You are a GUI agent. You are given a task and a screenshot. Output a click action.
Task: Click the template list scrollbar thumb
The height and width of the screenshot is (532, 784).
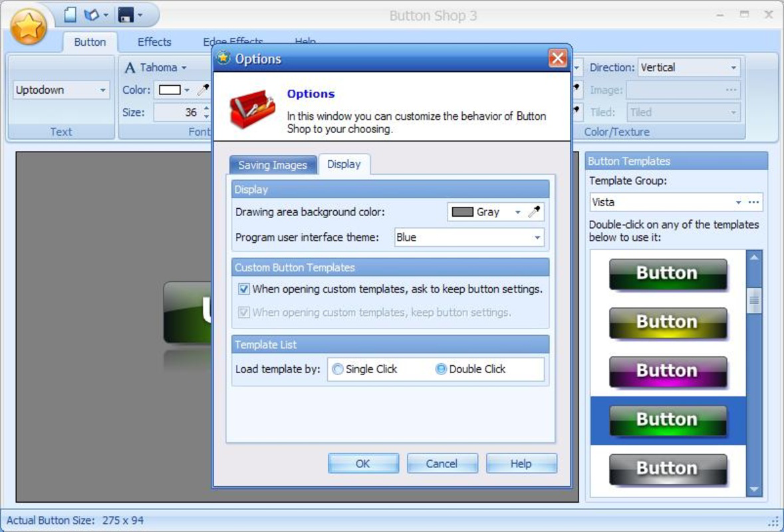click(x=754, y=301)
